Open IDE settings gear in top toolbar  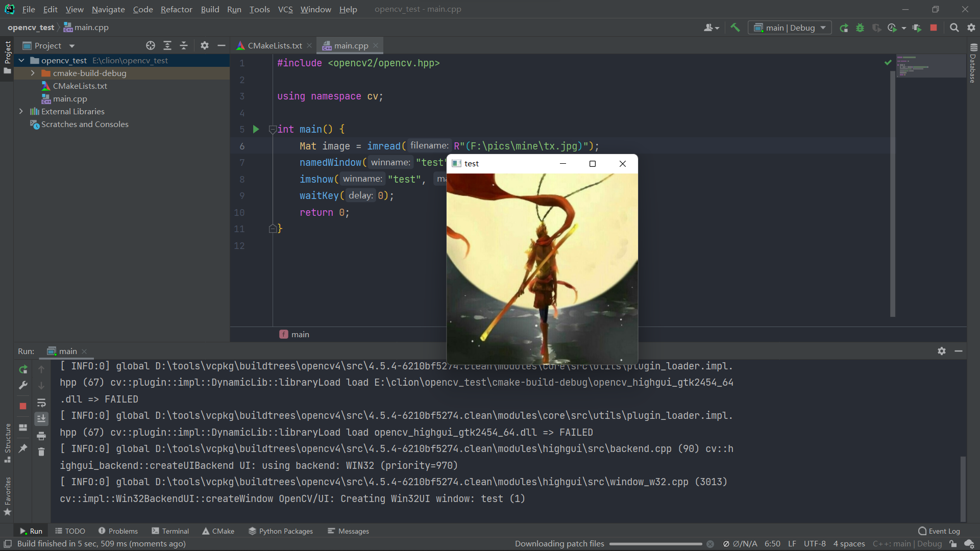(971, 28)
